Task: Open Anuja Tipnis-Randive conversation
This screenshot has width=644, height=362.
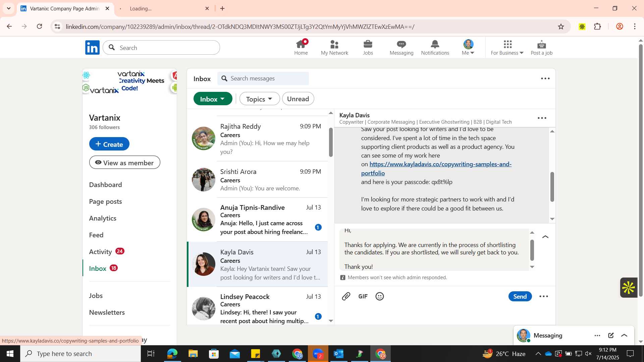Action: pos(257,220)
